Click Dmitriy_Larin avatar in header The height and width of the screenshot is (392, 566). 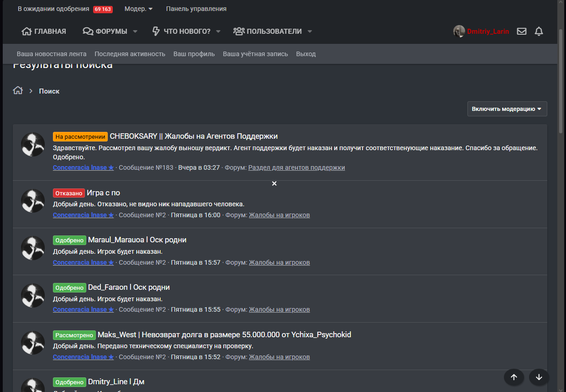tap(459, 31)
